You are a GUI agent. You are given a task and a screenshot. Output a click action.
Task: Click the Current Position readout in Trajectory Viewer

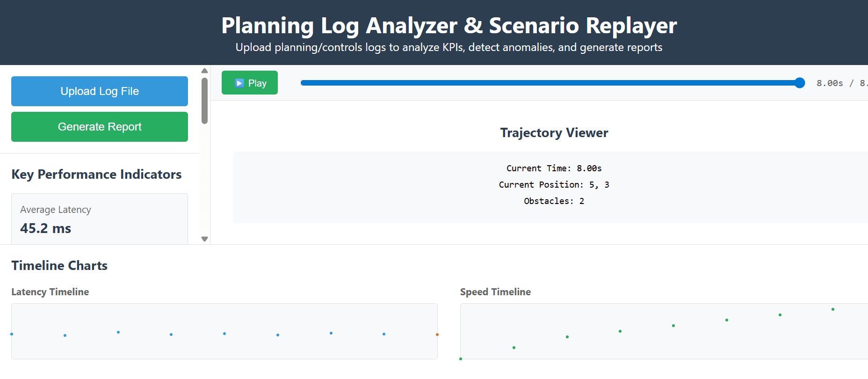tap(554, 185)
